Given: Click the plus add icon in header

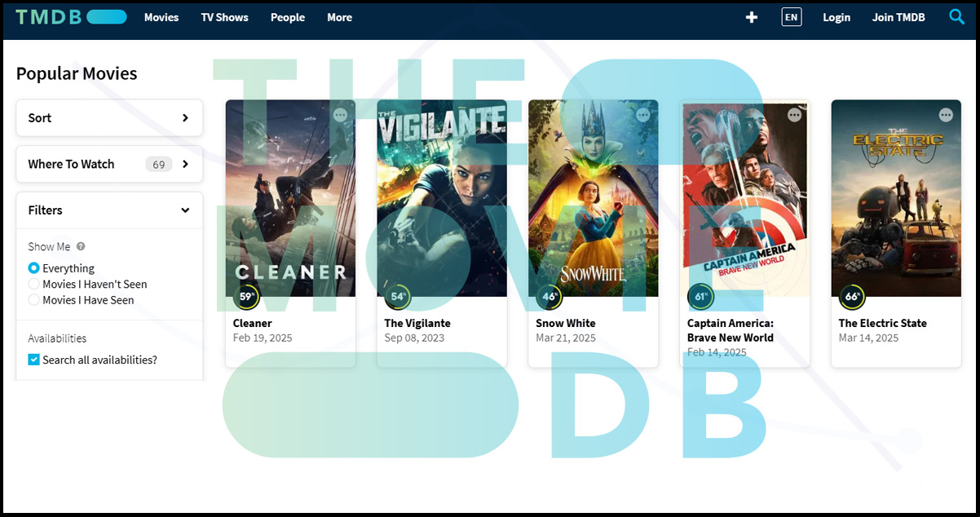Looking at the screenshot, I should pos(752,17).
